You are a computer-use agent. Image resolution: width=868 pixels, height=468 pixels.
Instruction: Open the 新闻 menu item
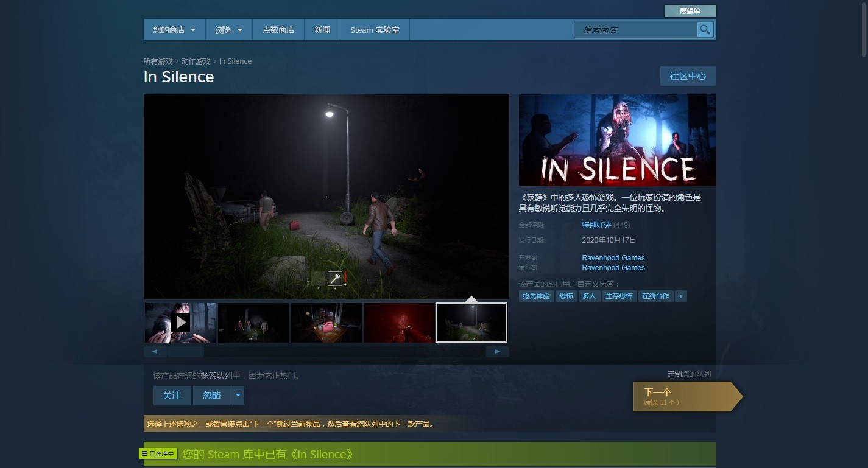click(x=322, y=30)
